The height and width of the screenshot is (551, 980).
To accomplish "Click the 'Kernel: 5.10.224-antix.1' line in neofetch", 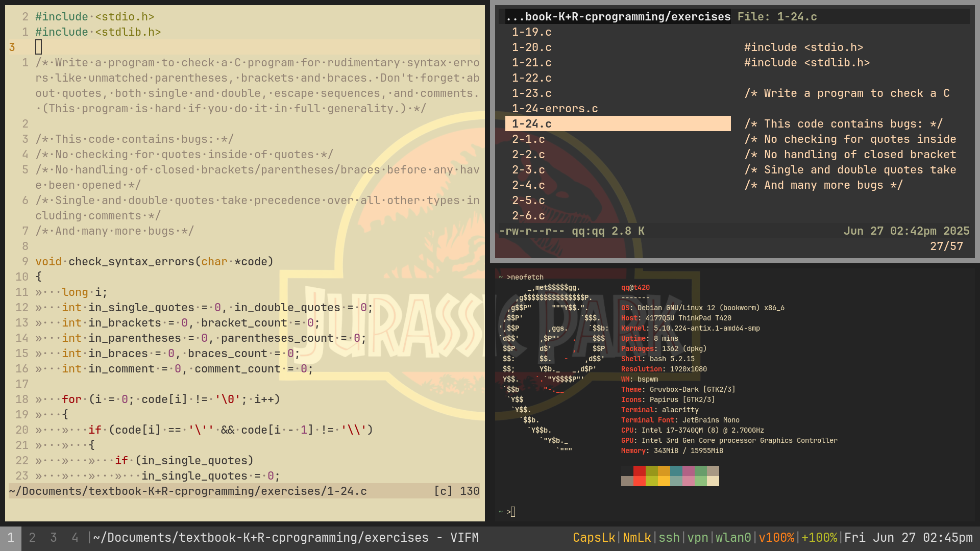I will tap(690, 329).
